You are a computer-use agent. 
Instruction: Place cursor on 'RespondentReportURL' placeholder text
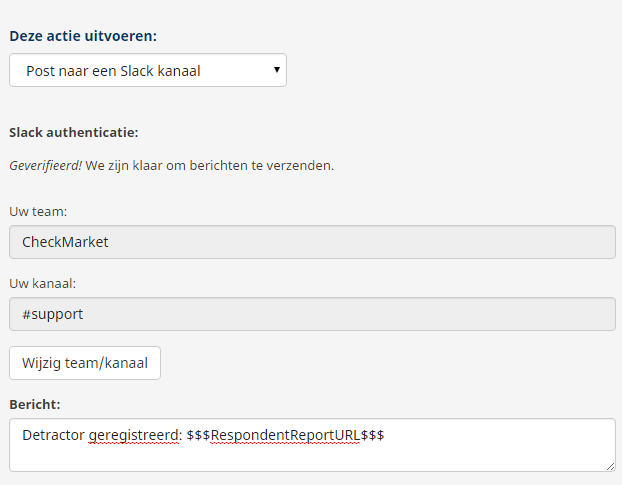[285, 435]
